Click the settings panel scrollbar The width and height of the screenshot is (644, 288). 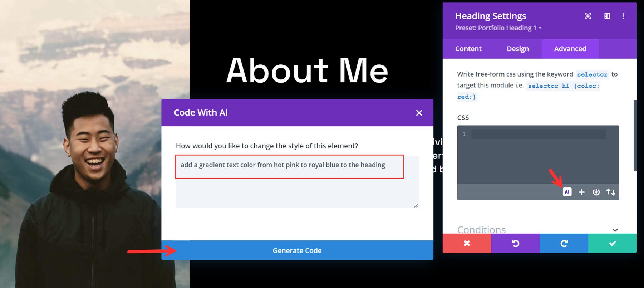pyautogui.click(x=635, y=135)
